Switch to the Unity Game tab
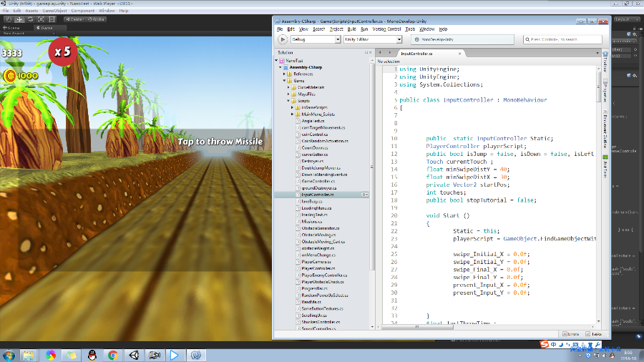 (x=44, y=28)
